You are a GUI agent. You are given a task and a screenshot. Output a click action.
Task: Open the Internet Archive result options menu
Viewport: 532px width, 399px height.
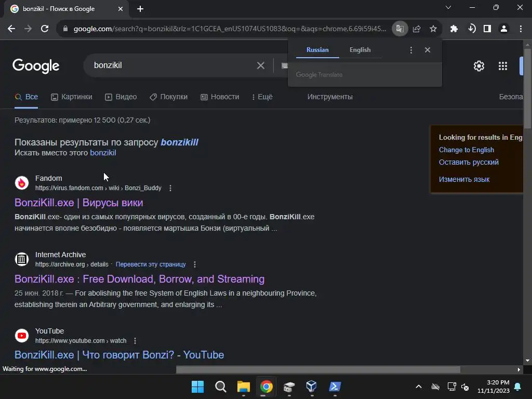tap(195, 264)
